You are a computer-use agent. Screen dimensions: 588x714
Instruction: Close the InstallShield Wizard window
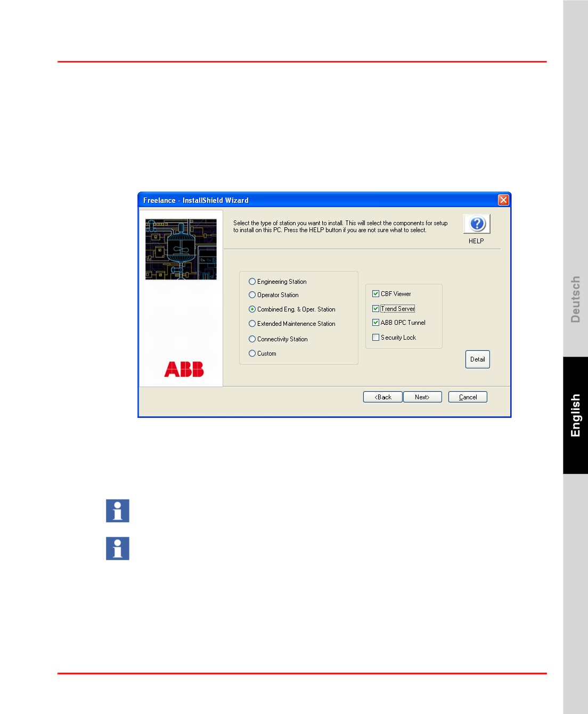(x=503, y=200)
